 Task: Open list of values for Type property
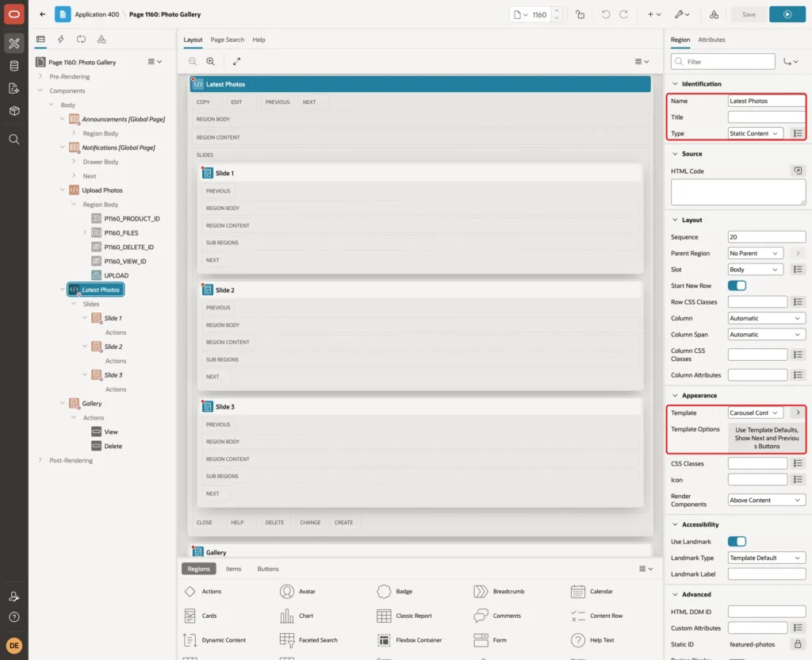pos(798,133)
